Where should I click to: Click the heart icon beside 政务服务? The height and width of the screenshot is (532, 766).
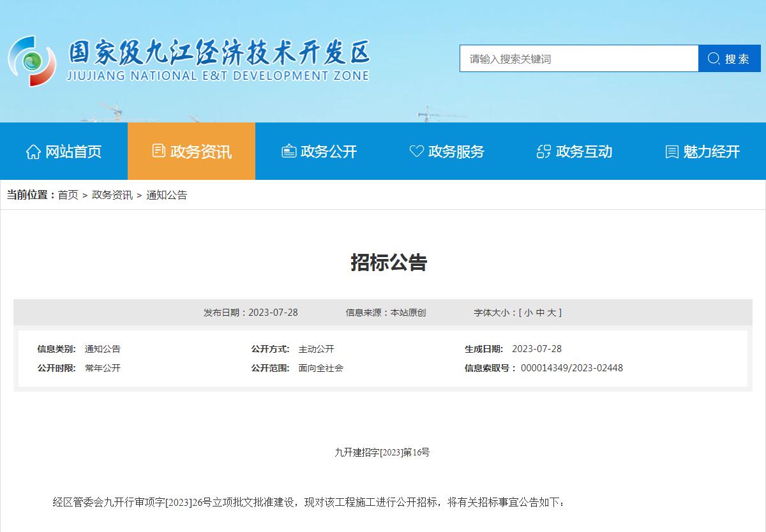[416, 152]
